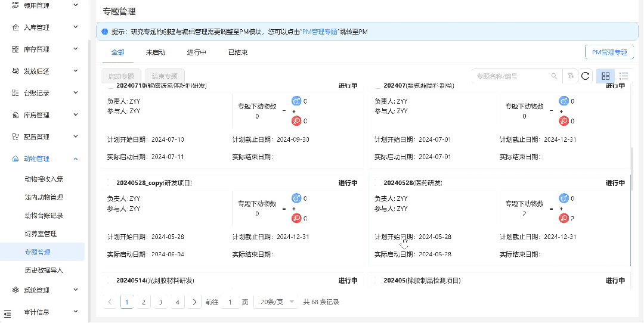
Task: Click the 启动专题 button
Action: coord(121,76)
